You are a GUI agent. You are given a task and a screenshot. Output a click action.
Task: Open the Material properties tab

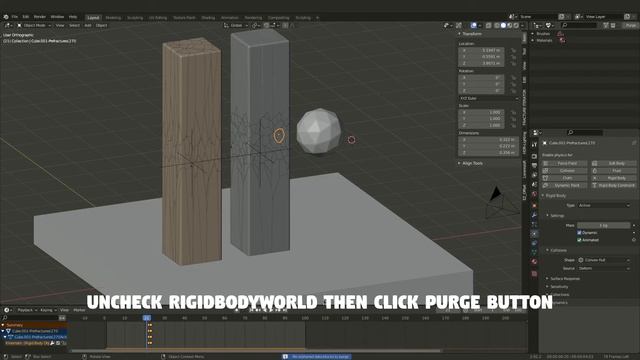[x=534, y=262]
